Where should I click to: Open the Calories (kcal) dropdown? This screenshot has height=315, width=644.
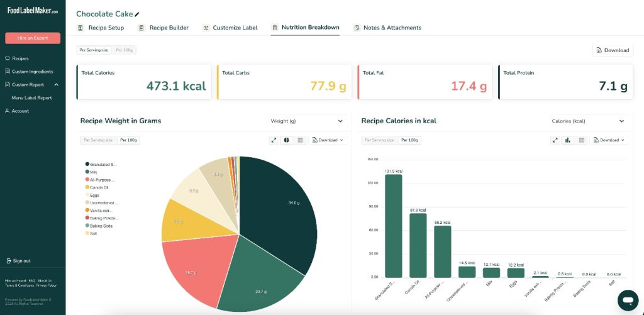tap(587, 121)
